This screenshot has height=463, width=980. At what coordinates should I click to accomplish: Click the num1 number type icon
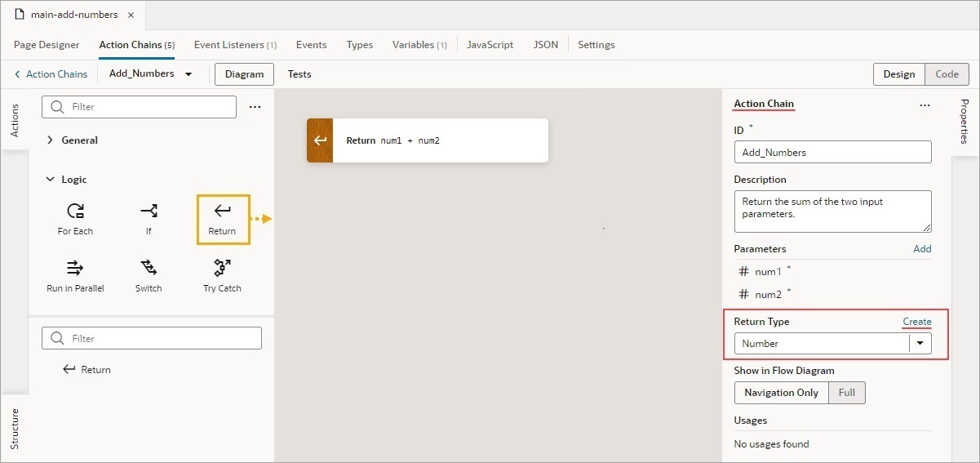[x=743, y=272]
